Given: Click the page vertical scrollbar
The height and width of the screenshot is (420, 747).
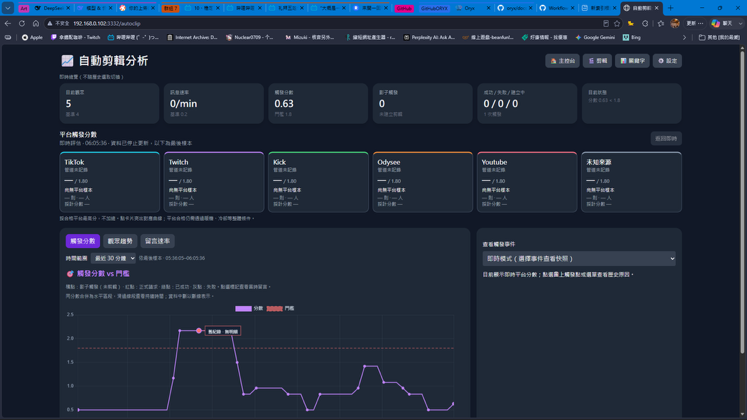Looking at the screenshot, I should point(742,200).
